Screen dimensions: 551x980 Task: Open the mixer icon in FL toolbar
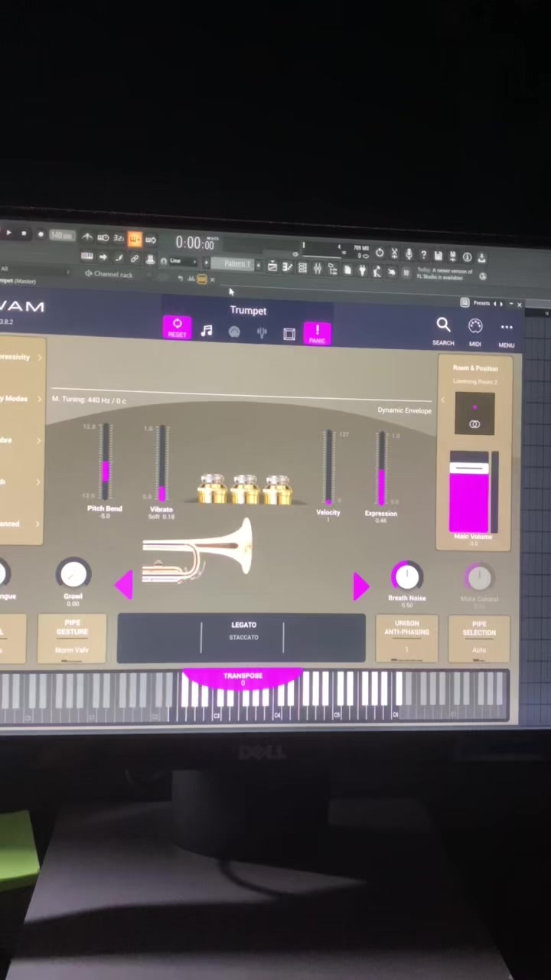[x=317, y=268]
